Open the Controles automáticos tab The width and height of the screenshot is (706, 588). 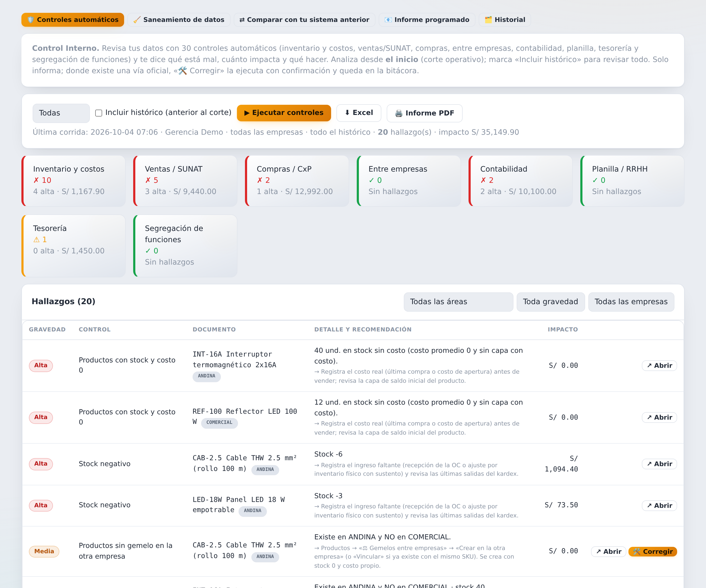tap(73, 20)
